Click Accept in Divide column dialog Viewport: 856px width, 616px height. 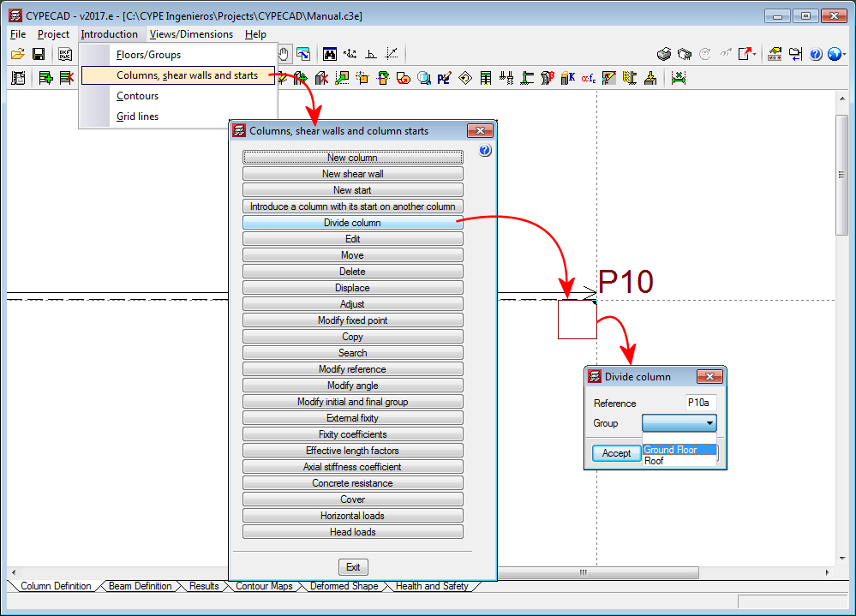(x=616, y=453)
